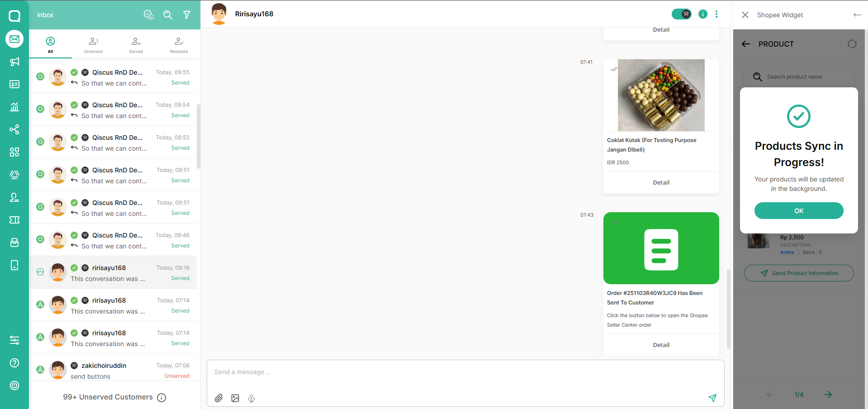Close the Shopee Widget panel
Image resolution: width=868 pixels, height=409 pixels.
tap(745, 15)
